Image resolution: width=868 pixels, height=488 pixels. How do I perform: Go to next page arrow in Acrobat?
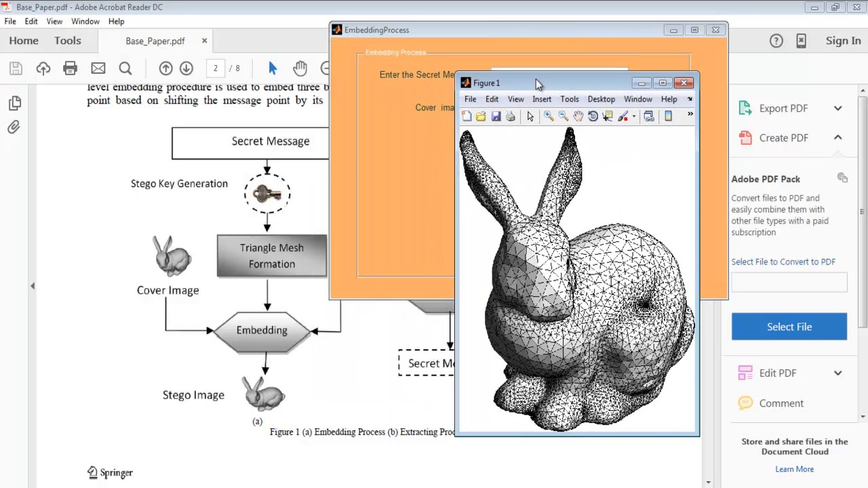point(186,68)
